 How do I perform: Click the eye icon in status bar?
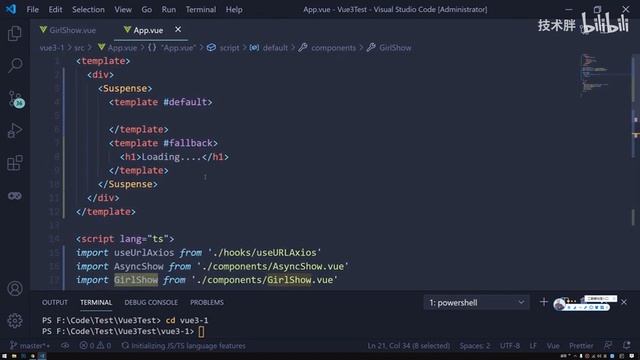pyautogui.click(x=65, y=346)
